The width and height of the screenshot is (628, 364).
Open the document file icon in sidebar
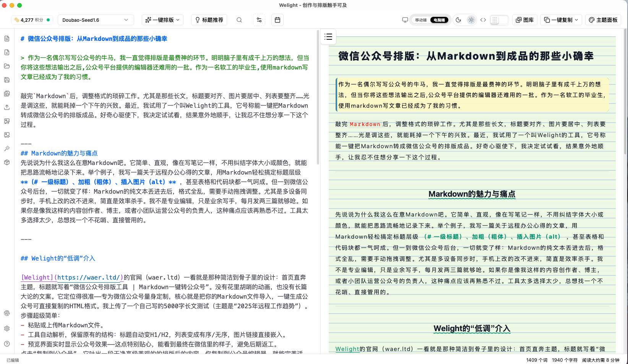tap(7, 39)
